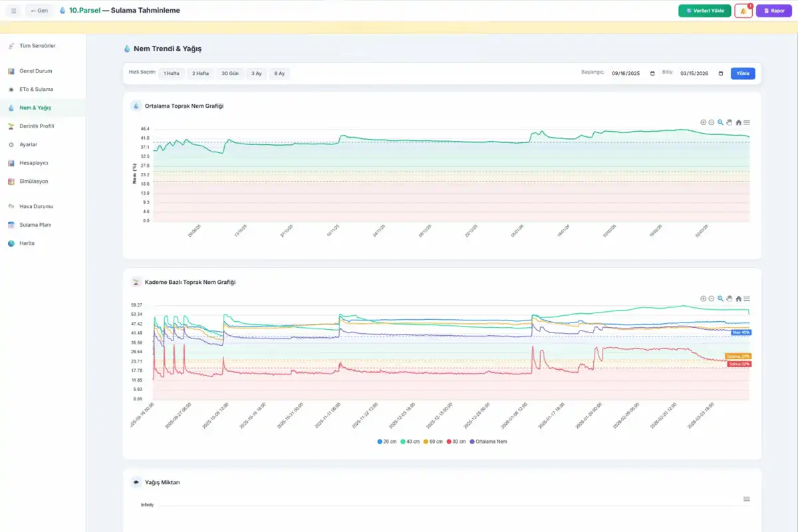Select the pan hand tool on Kademe Bazlı chart
This screenshot has height=532, width=798.
tap(730, 299)
